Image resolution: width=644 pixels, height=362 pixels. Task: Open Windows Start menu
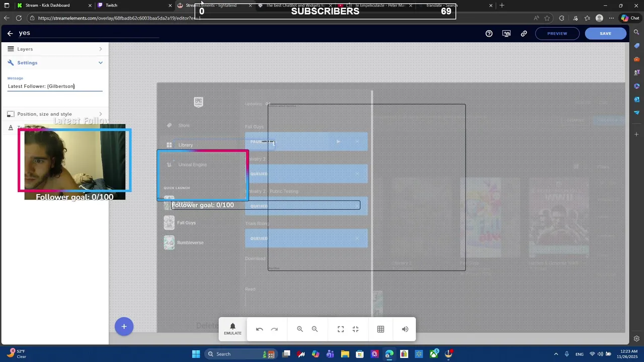coord(196,354)
